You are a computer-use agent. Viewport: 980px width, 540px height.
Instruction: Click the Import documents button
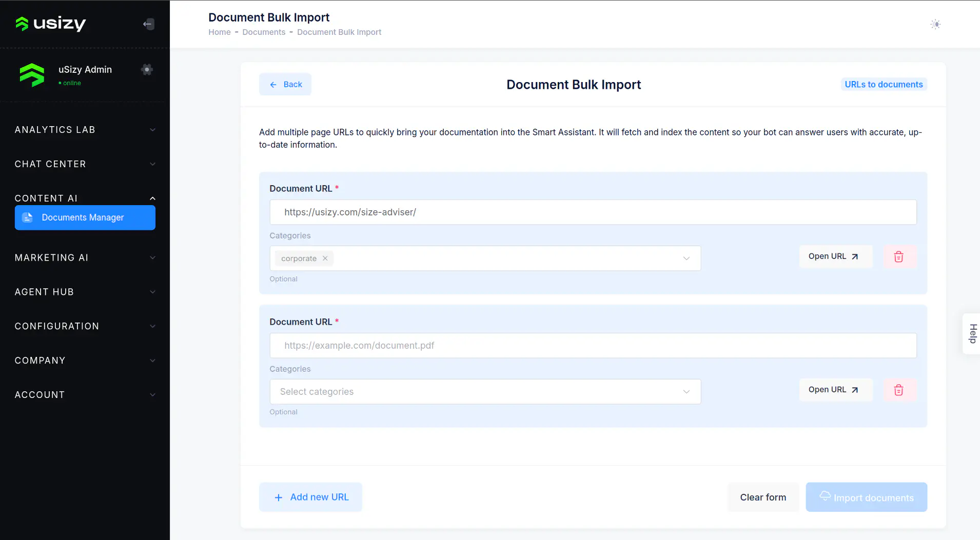coord(866,497)
